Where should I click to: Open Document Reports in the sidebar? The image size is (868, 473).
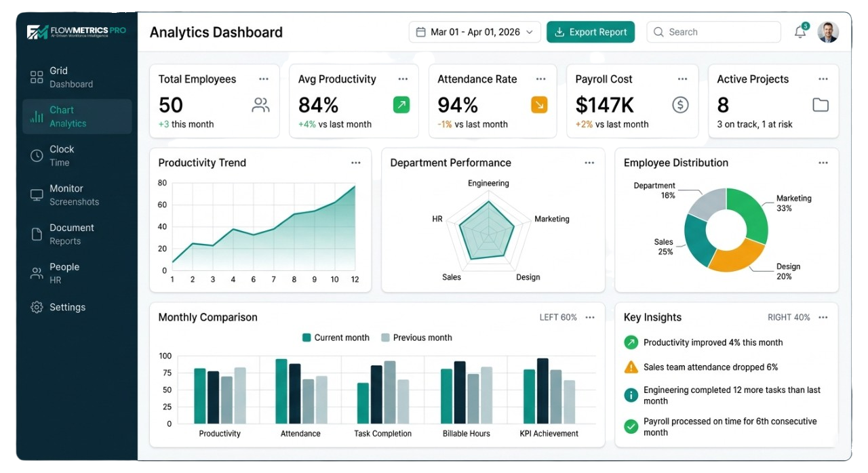(x=71, y=234)
